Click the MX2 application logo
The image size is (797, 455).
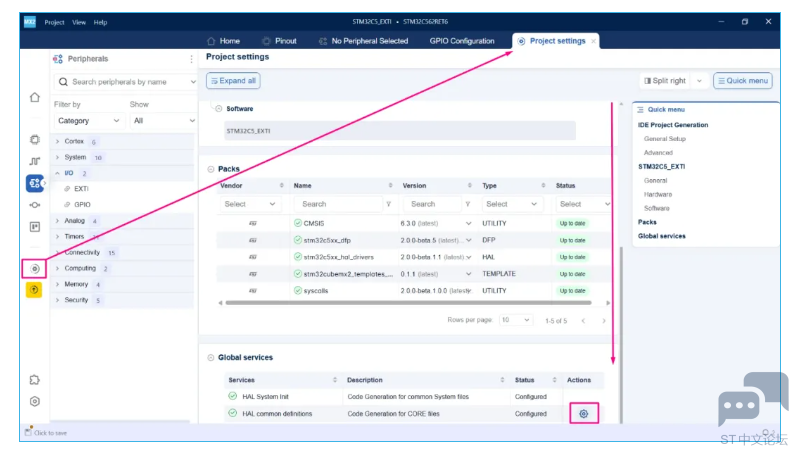[x=30, y=22]
